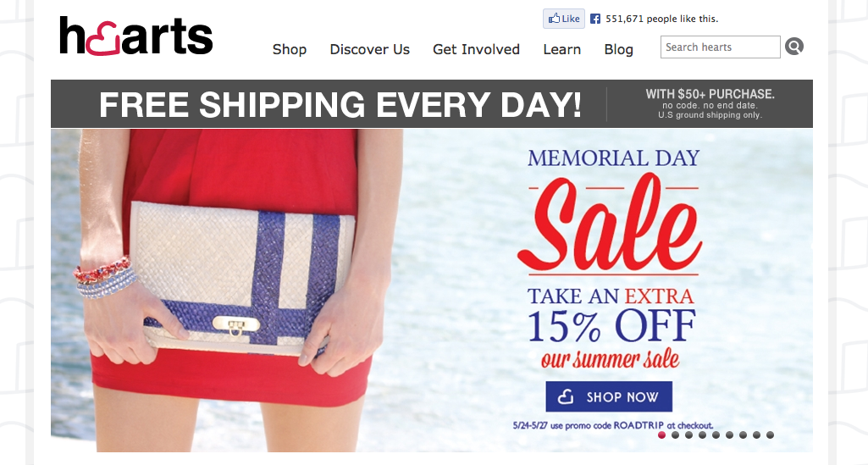
Task: Click the Free Shipping Every Day banner
Action: coord(432,104)
